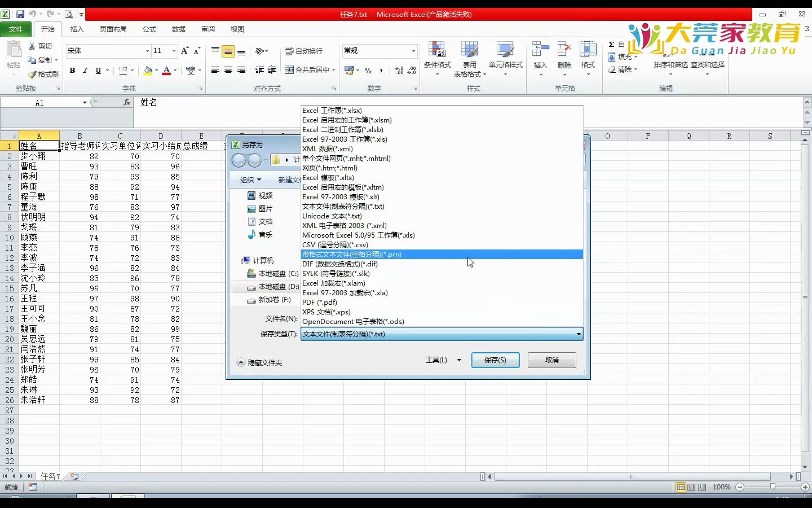Switch to 页面布局 ribbon tab
812x508 pixels.
point(113,29)
